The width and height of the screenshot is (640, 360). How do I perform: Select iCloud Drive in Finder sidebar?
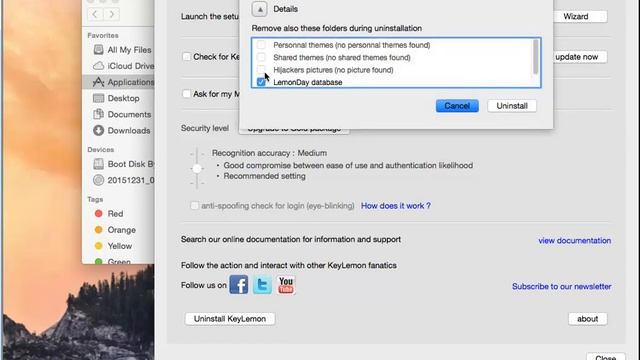coord(123,66)
